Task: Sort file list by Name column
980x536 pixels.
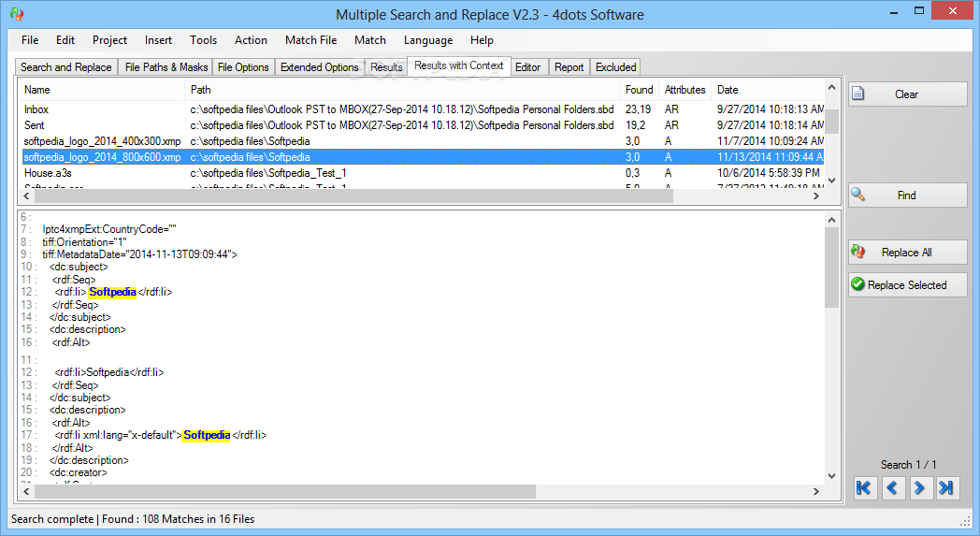Action: [x=102, y=90]
